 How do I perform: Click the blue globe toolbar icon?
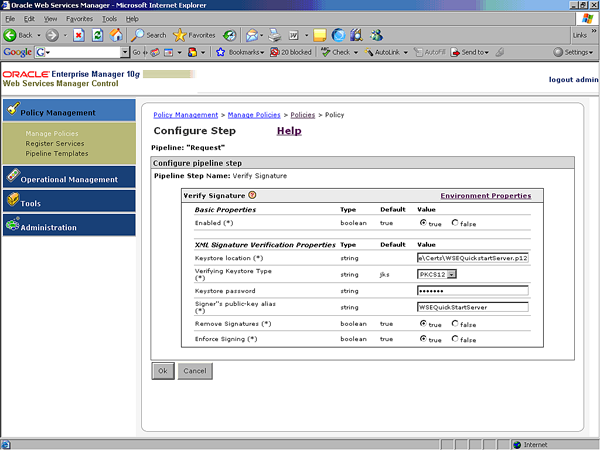[338, 36]
